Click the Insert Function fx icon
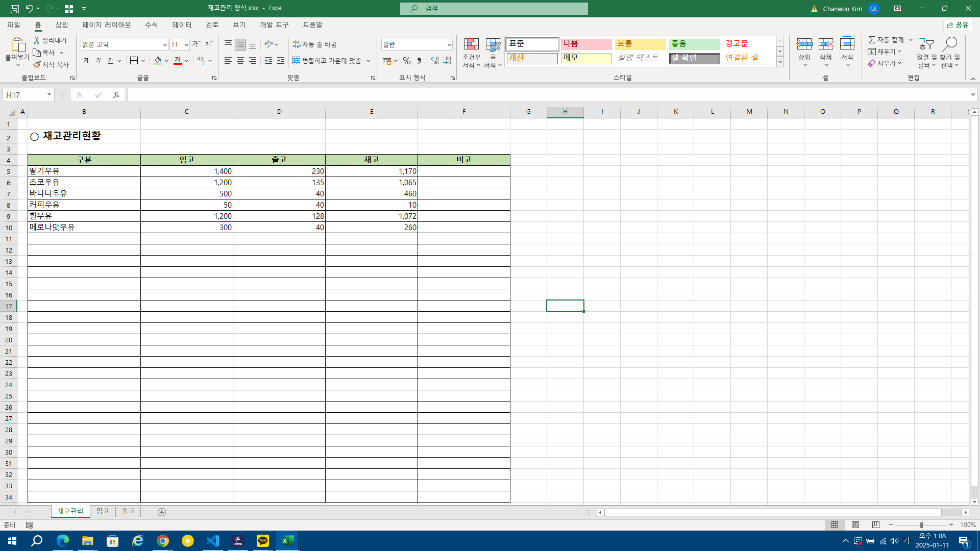The height and width of the screenshot is (551, 980). click(116, 95)
